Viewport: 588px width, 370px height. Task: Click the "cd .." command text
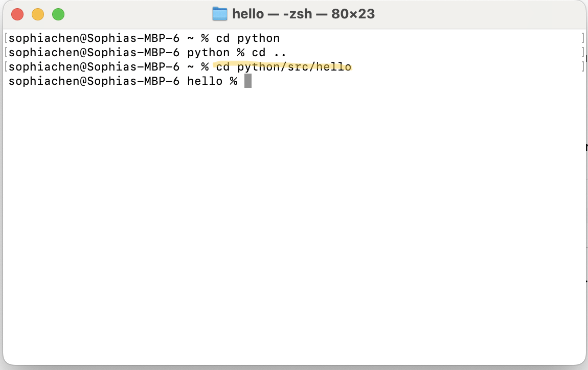pyautogui.click(x=268, y=53)
